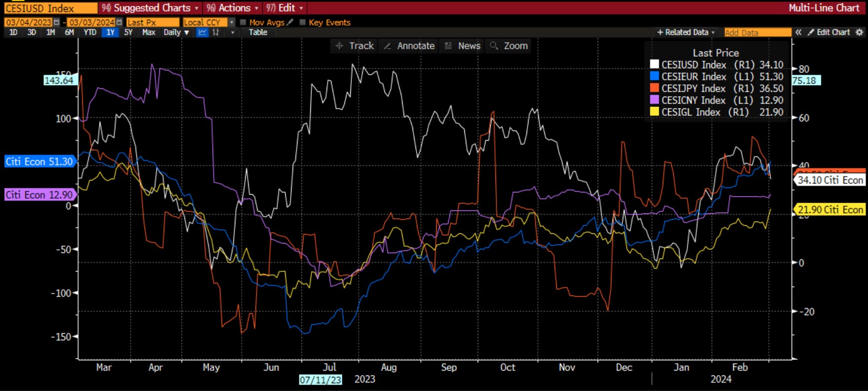Select the line chart type icon

coord(202,32)
